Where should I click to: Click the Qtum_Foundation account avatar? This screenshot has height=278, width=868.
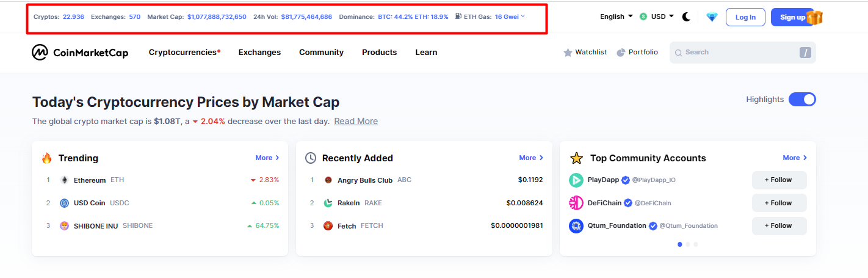pyautogui.click(x=576, y=226)
